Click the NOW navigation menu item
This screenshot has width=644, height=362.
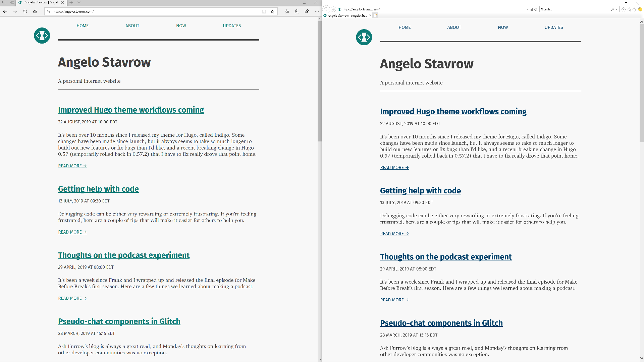coord(181,25)
